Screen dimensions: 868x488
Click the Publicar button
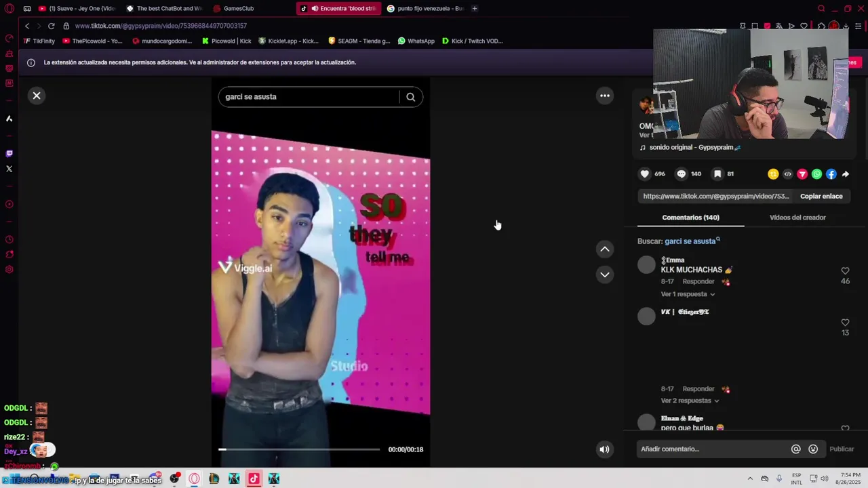pos(842,449)
